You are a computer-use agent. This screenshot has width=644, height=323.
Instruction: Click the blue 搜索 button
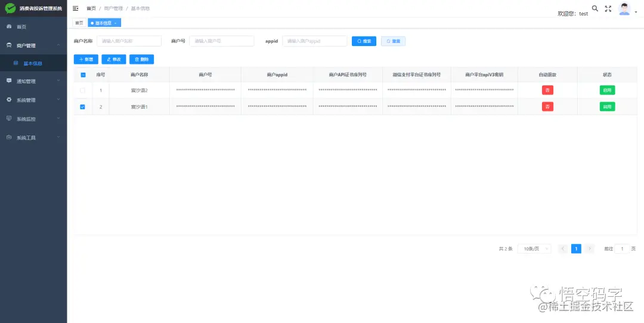coord(364,41)
